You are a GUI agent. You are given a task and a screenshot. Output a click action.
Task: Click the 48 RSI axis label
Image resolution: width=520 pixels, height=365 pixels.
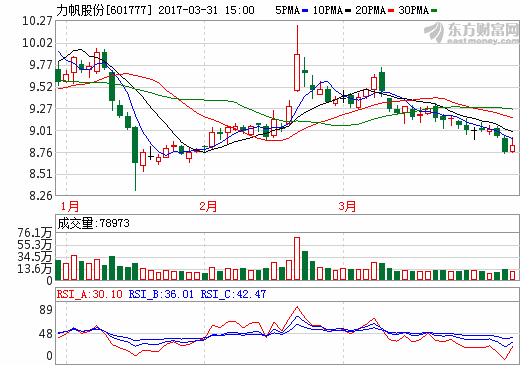pyautogui.click(x=46, y=334)
